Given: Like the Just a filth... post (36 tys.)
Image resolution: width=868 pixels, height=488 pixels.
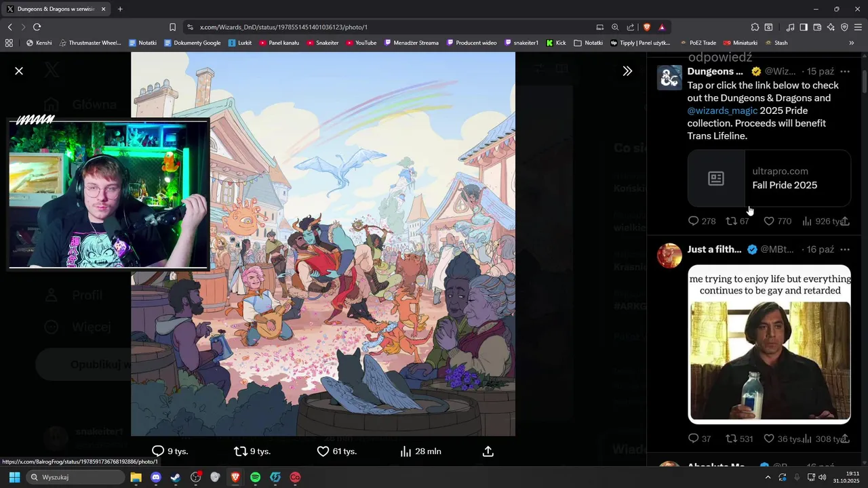Looking at the screenshot, I should [769, 439].
